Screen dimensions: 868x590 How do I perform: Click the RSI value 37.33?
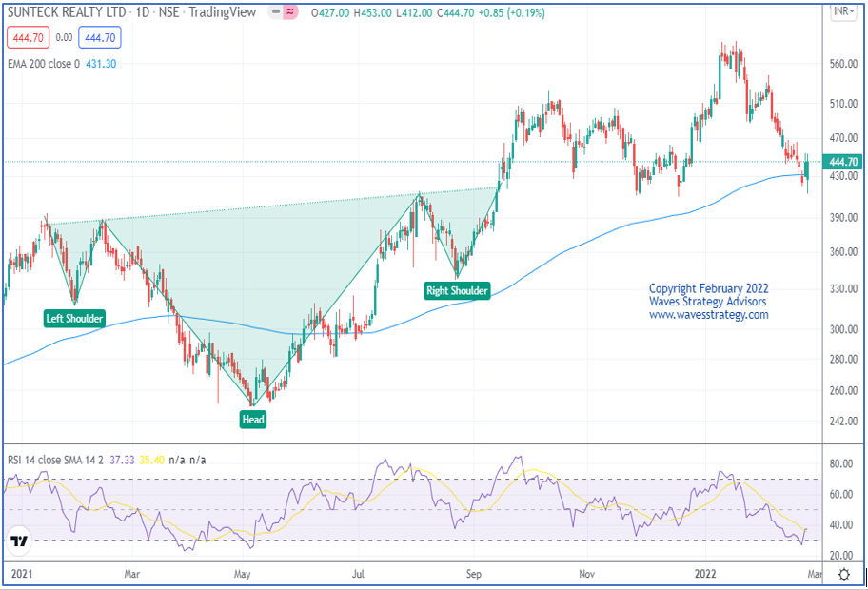point(122,460)
